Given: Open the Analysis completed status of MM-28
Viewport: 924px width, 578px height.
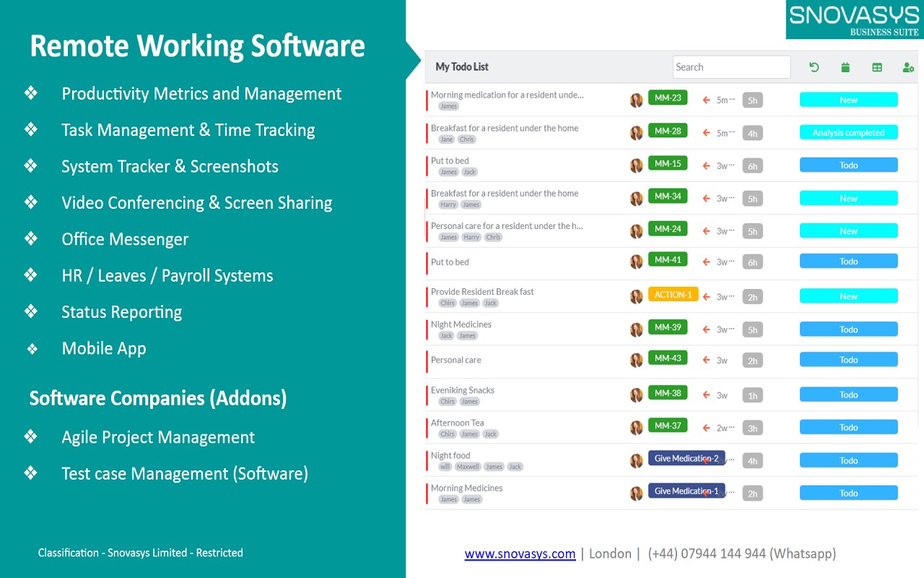Looking at the screenshot, I should pyautogui.click(x=848, y=132).
